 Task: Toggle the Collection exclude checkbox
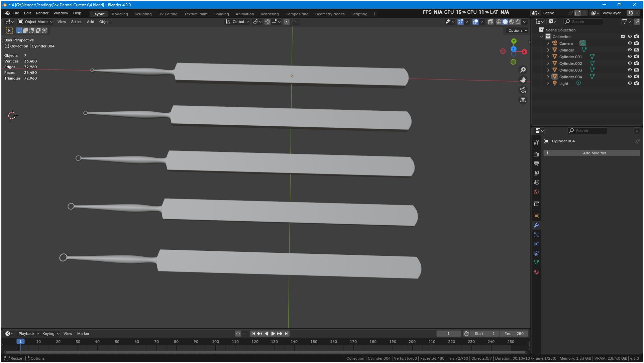(623, 37)
